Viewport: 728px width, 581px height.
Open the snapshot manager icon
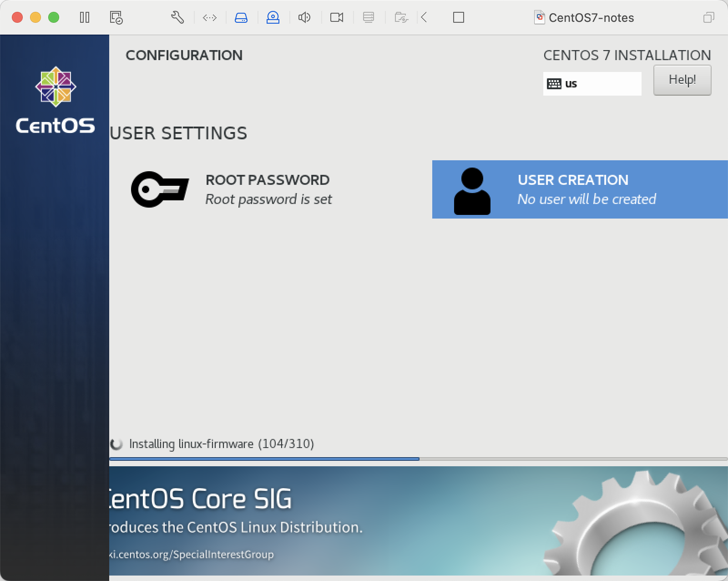pos(116,18)
